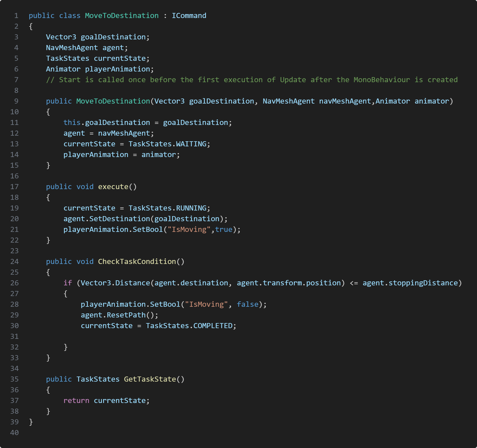This screenshot has width=477, height=448.
Task: Click WAITING in the TaskStates assignment
Action: [191, 144]
